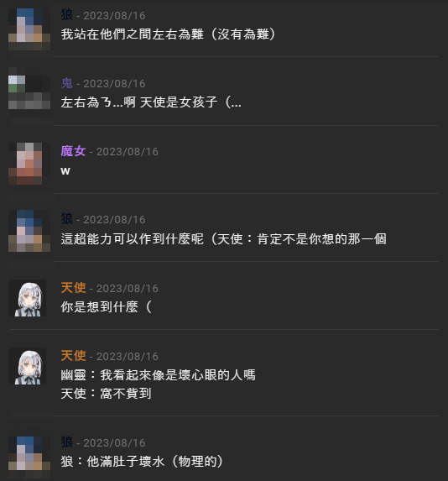
Task: Click 狼 username above 我站在他們之間 message
Action: pos(67,15)
